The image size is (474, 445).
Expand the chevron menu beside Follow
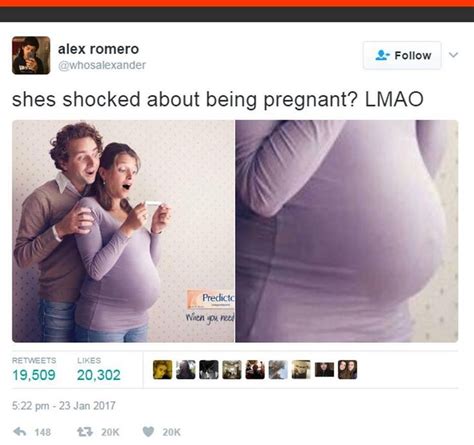pyautogui.click(x=453, y=55)
